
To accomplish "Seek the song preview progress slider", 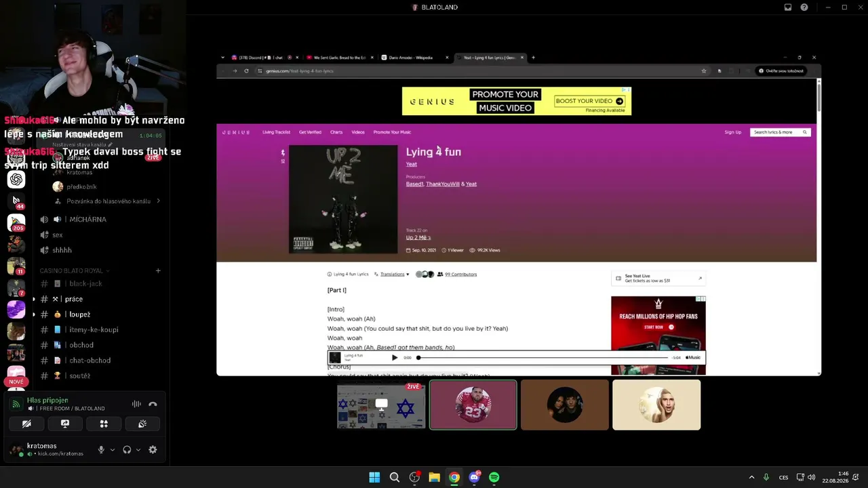I will tap(543, 357).
